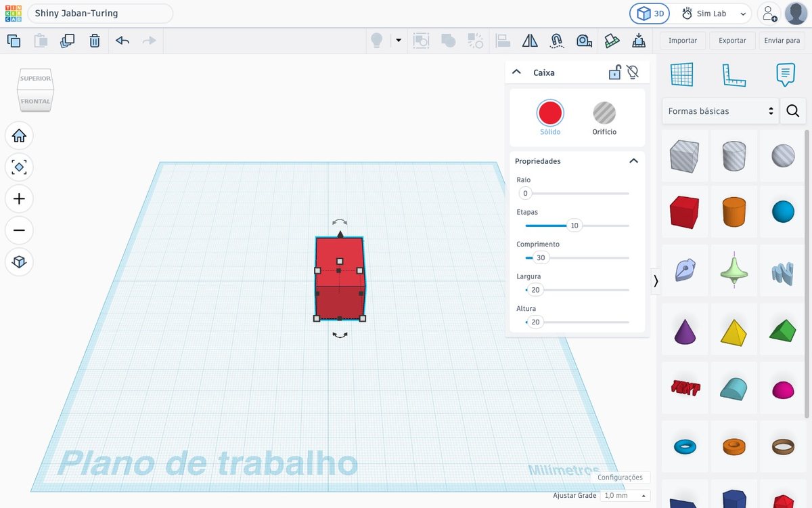
Task: Open the Configurações button
Action: click(620, 478)
